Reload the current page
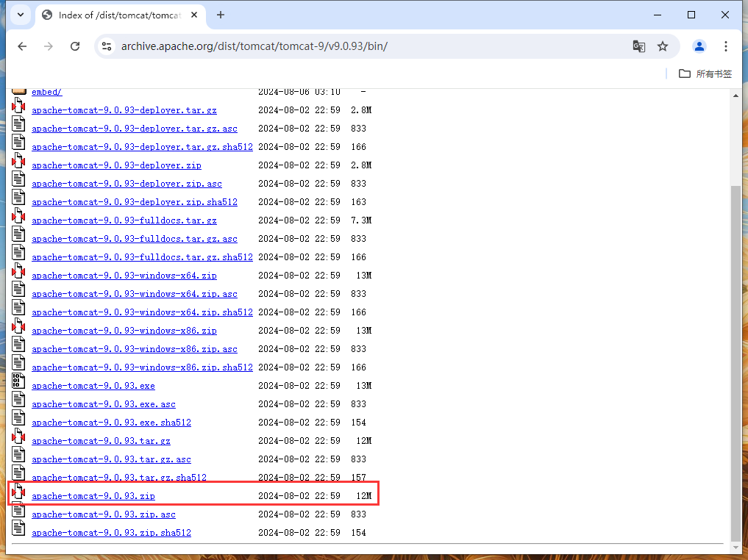748x560 pixels. pos(75,46)
